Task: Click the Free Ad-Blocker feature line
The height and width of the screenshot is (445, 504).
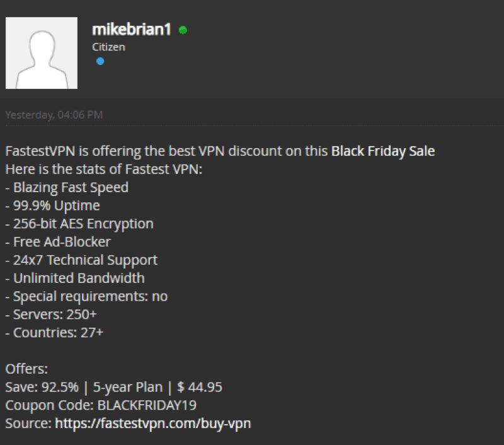Action: coord(58,242)
